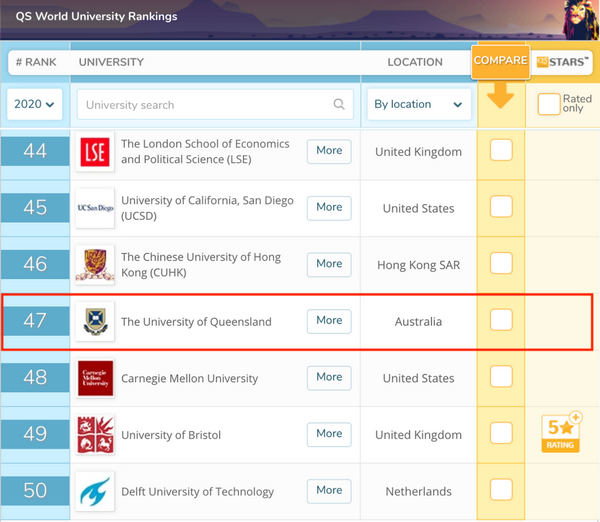Click the Carnegie Mellon University logo

[95, 378]
